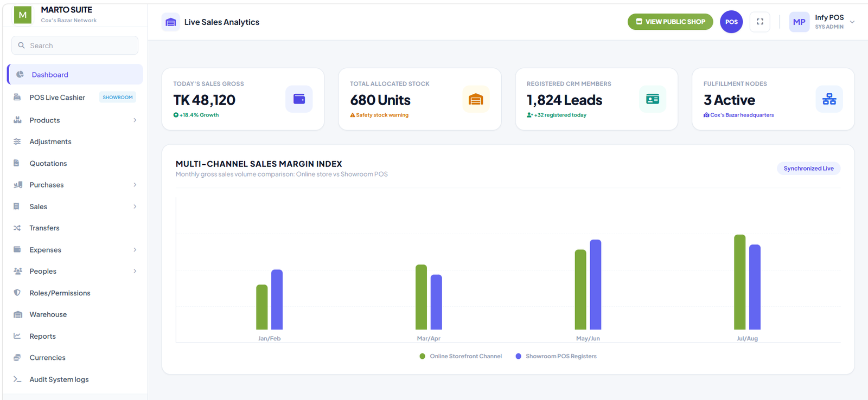Image resolution: width=868 pixels, height=400 pixels.
Task: Click the green M logo icon
Action: tap(23, 15)
